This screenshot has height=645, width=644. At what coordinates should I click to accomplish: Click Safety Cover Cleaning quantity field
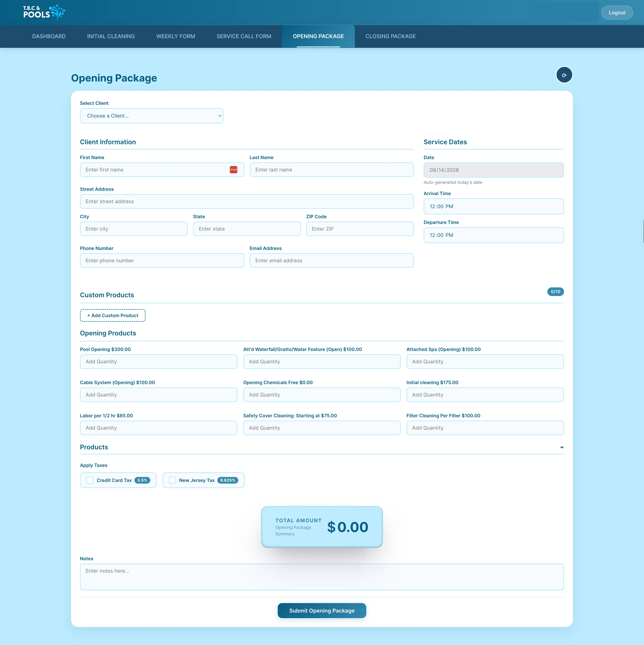pyautogui.click(x=322, y=428)
